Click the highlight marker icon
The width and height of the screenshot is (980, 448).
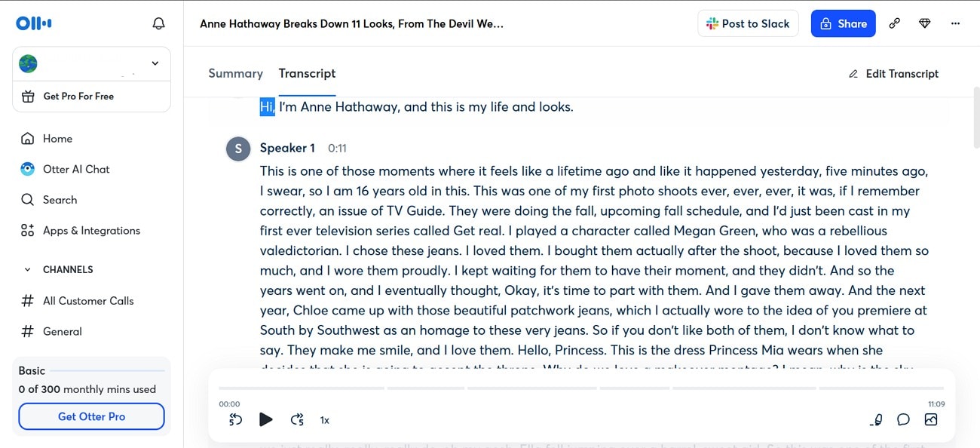[876, 420]
